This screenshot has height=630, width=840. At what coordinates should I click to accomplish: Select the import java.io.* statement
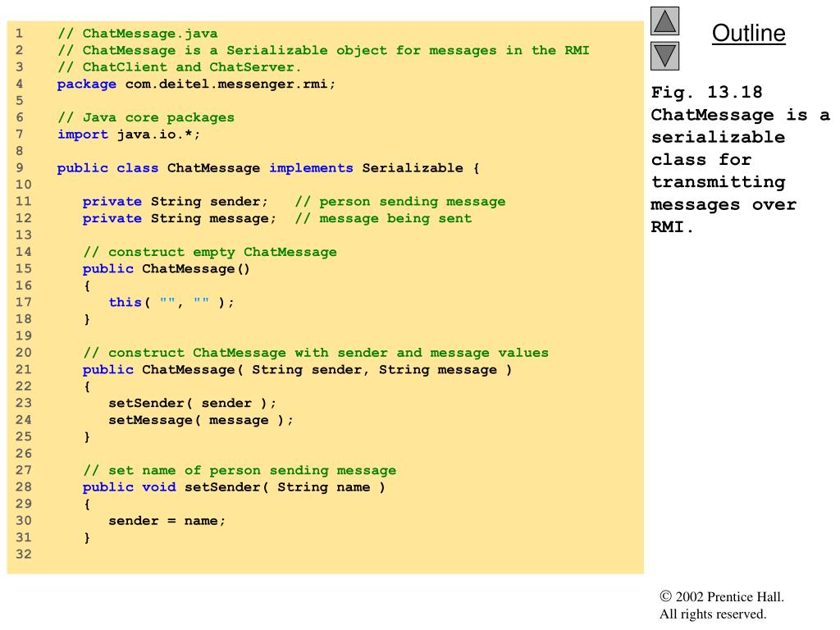coord(129,135)
